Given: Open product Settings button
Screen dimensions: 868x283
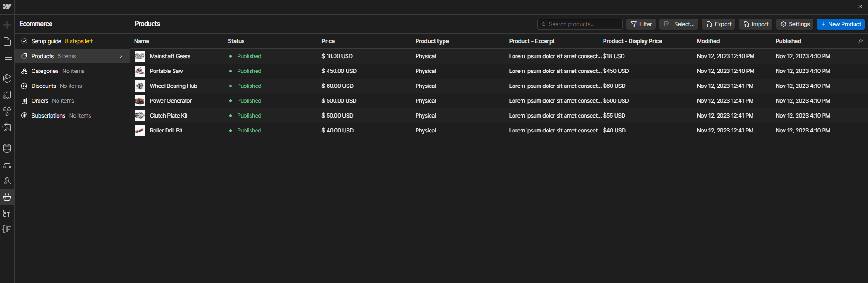Looking at the screenshot, I should [x=795, y=24].
